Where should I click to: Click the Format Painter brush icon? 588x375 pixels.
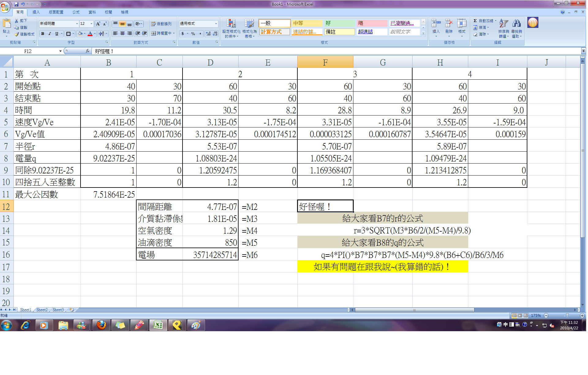[x=17, y=34]
